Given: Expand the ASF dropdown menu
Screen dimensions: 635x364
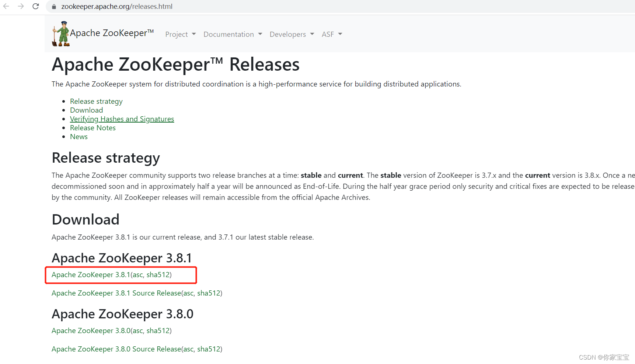Looking at the screenshot, I should click(x=332, y=34).
